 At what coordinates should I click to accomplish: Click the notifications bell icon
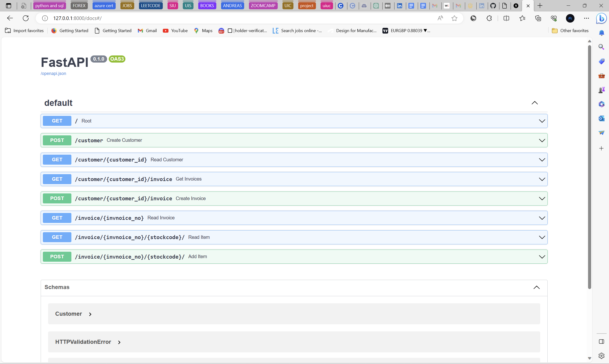(601, 33)
